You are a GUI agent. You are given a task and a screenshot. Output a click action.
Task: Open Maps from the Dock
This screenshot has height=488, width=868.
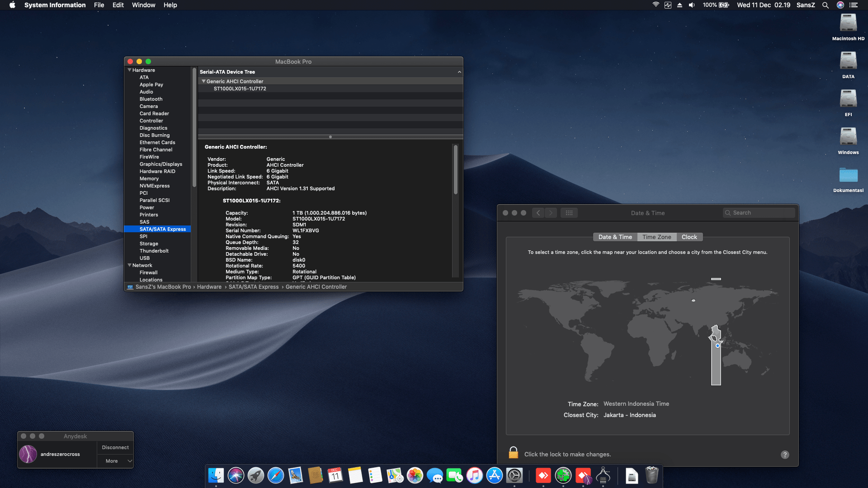tap(396, 475)
